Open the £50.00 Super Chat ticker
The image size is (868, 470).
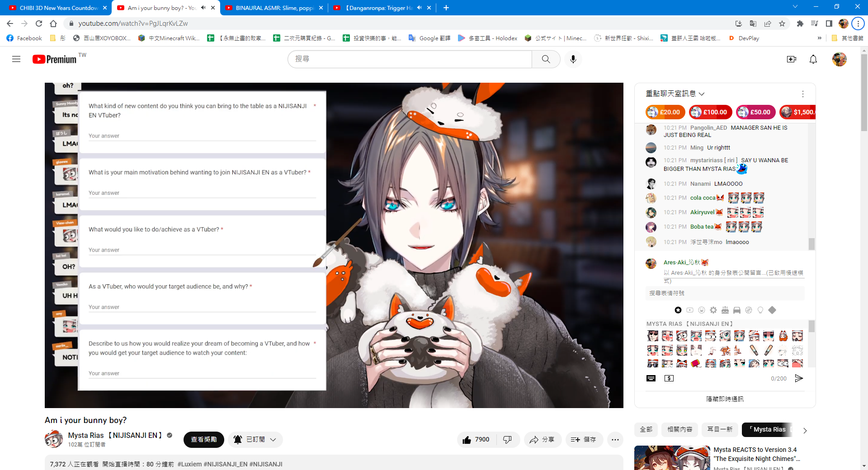pos(756,112)
